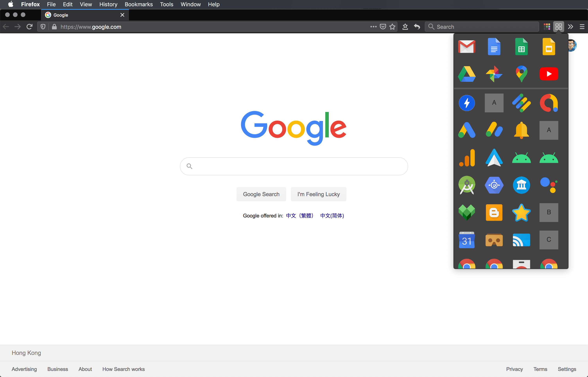588x377 pixels.
Task: Open Firefox hamburger application menu
Action: 582,27
